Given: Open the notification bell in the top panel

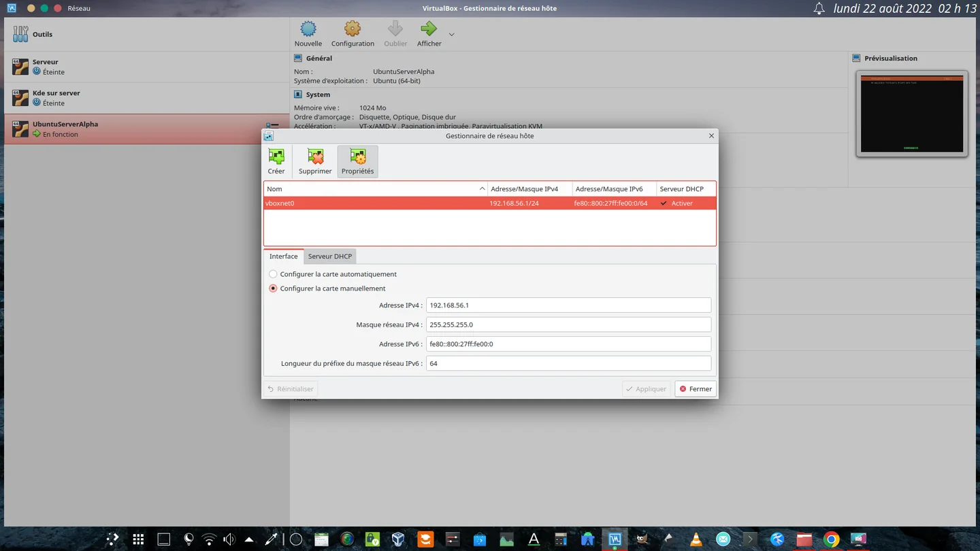Looking at the screenshot, I should click(x=819, y=9).
